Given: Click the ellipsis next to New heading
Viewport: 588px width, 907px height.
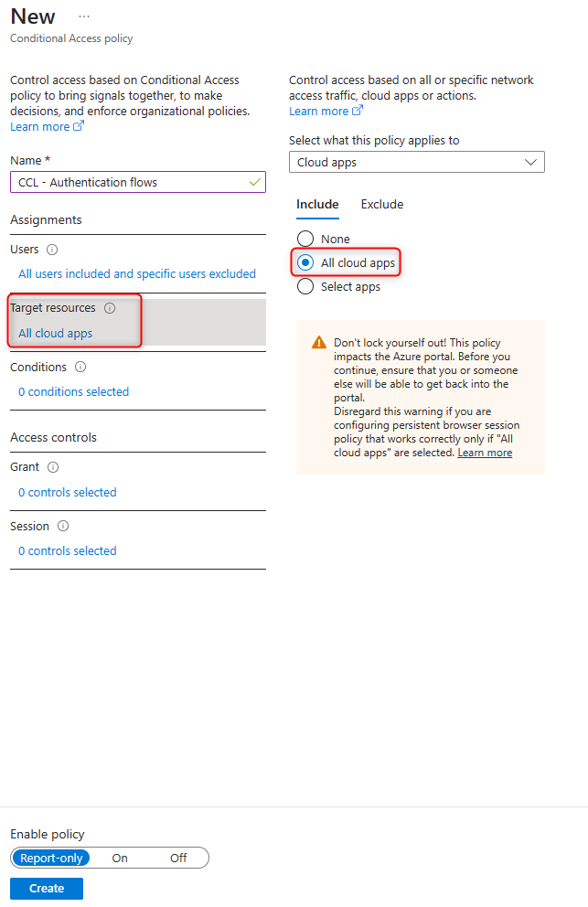Looking at the screenshot, I should [83, 15].
